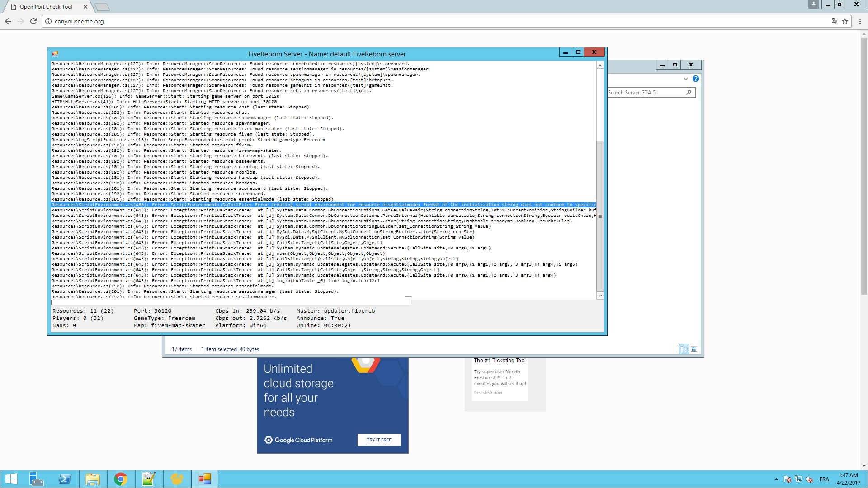Screen dimensions: 868x488
Task: Launch PowerShell from taskbar
Action: [65, 479]
